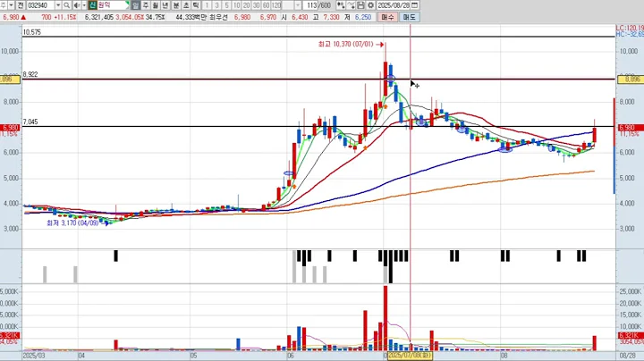Select the daily (일) chart period
Screen dimensions: 644x361
[x=136, y=5]
